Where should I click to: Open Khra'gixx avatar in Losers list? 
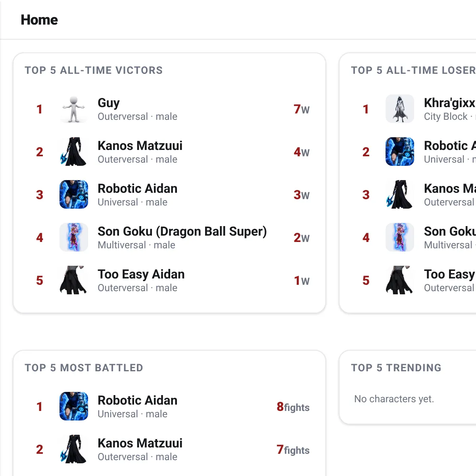point(400,109)
